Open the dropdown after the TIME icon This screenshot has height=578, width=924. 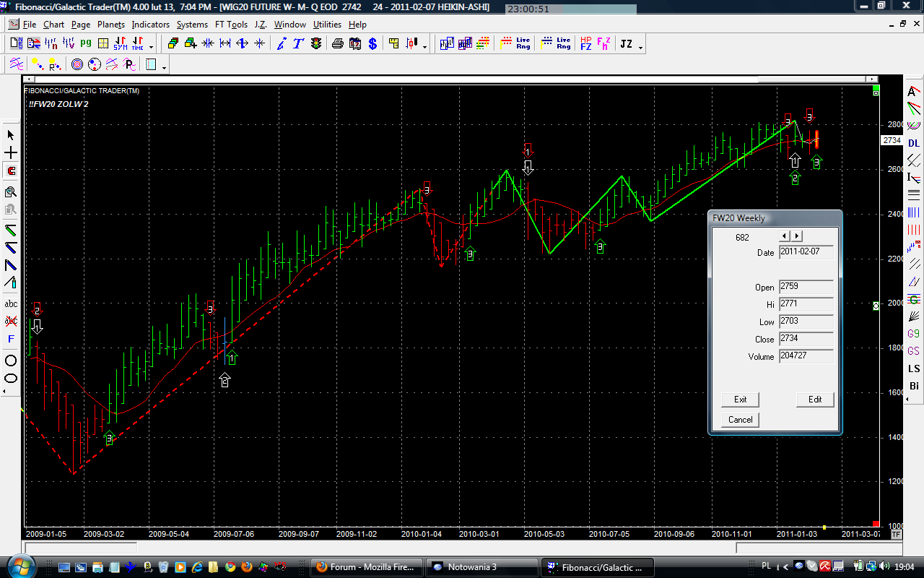pos(151,47)
